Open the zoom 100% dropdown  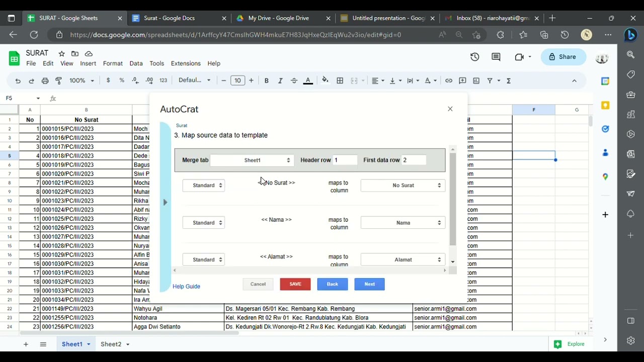click(82, 80)
